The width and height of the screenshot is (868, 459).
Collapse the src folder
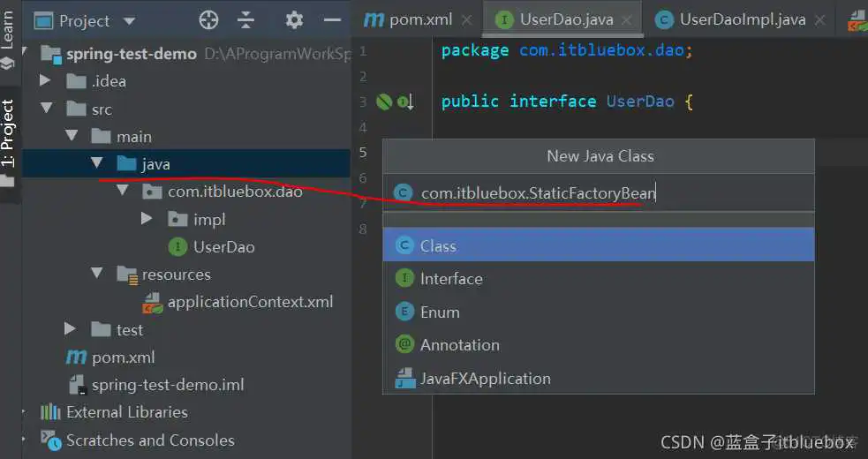pyautogui.click(x=46, y=109)
